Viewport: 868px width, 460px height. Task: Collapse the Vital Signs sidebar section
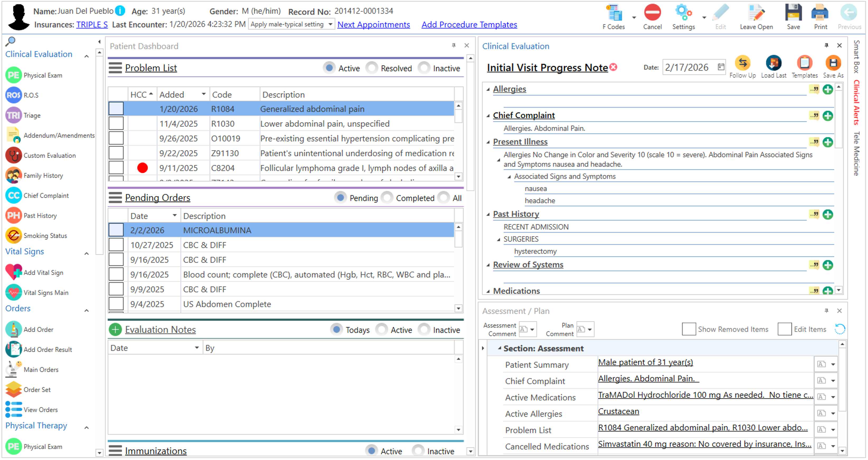pyautogui.click(x=87, y=253)
